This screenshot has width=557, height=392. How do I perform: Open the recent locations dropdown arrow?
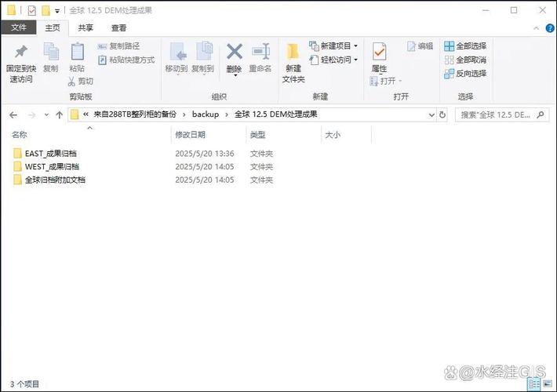tap(46, 114)
